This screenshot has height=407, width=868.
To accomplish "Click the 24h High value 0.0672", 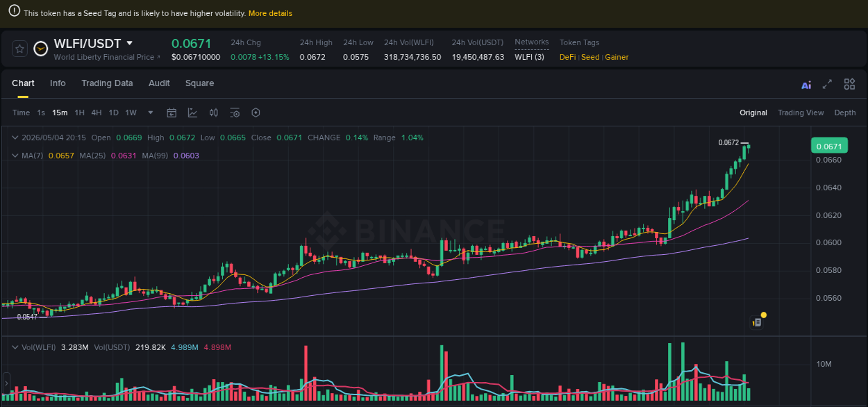I will pyautogui.click(x=312, y=57).
